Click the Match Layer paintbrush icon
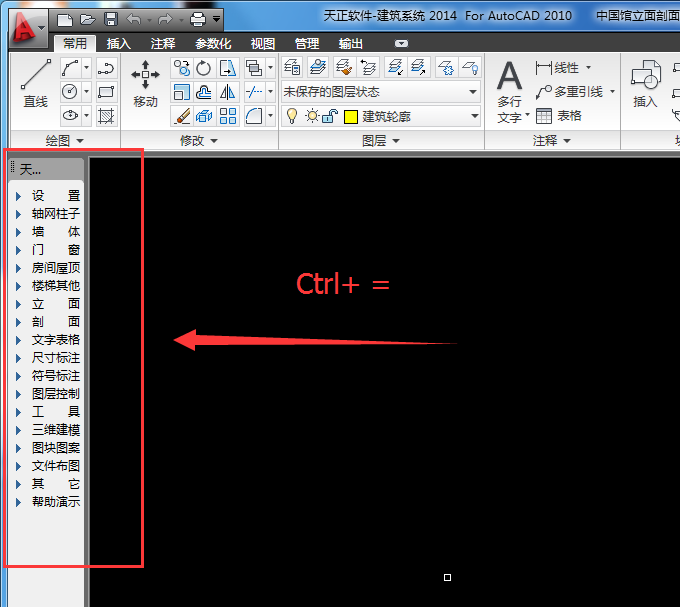 344,67
